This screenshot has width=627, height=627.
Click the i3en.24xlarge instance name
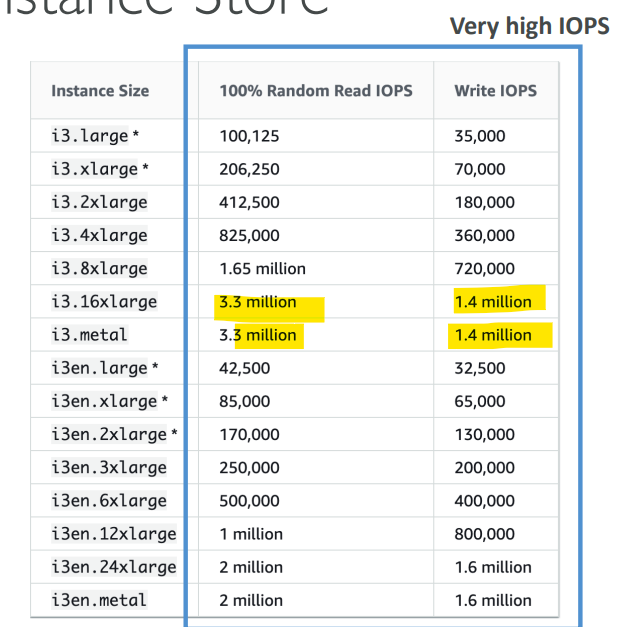click(x=114, y=567)
